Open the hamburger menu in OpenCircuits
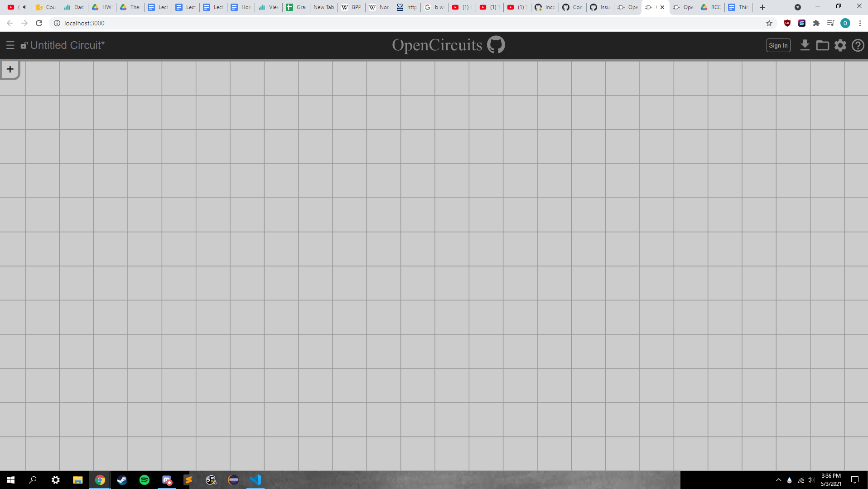This screenshot has width=868, height=489. (x=10, y=45)
